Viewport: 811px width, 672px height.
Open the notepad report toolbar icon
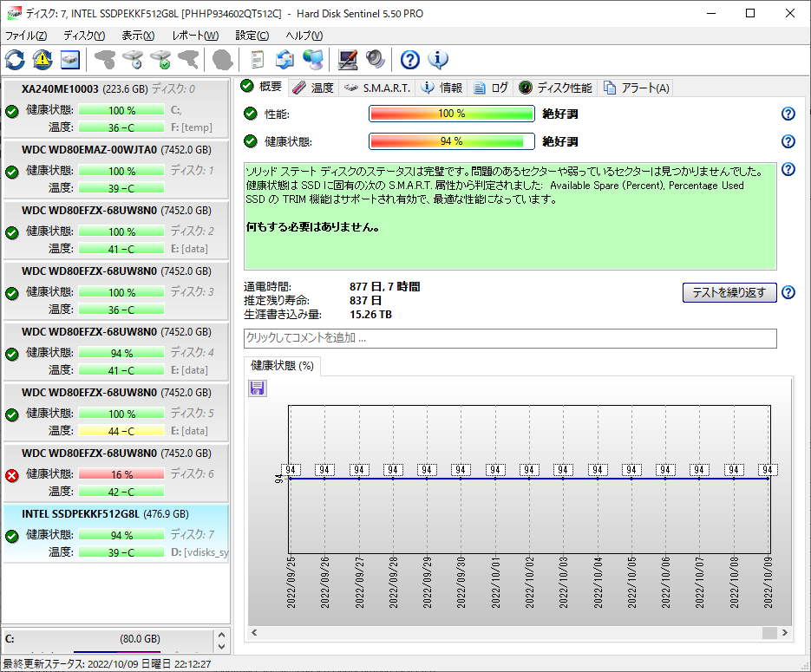[x=257, y=60]
